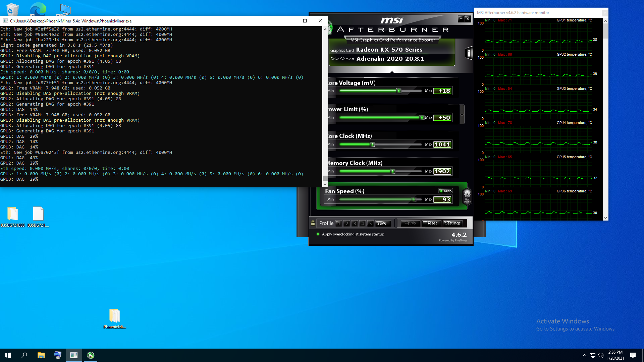Viewport: 644px width, 362px height.
Task: Click the PhoenixMiner window title icon
Action: tap(5, 21)
